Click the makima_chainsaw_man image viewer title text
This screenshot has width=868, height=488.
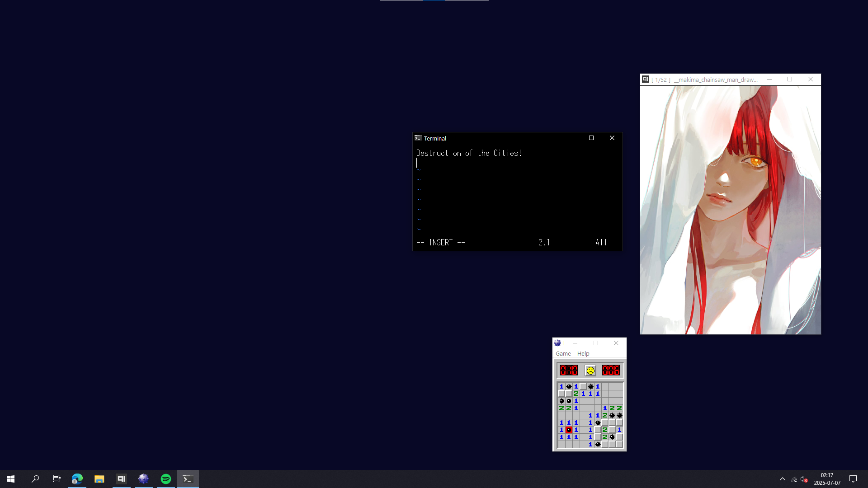(x=716, y=80)
